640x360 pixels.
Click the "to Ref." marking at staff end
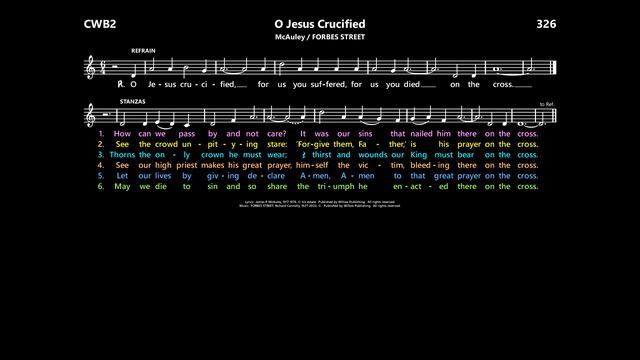(x=547, y=104)
